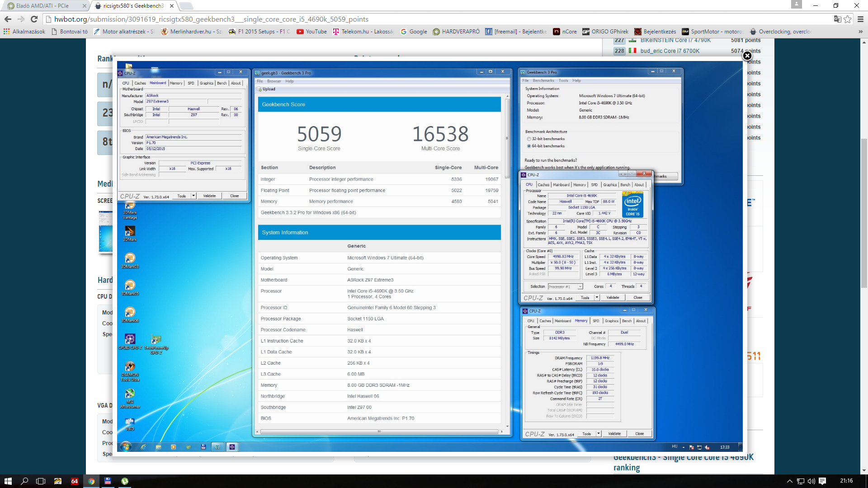Close the Eladó AMD/ATI tab
Image resolution: width=868 pixels, height=488 pixels.
click(x=84, y=6)
